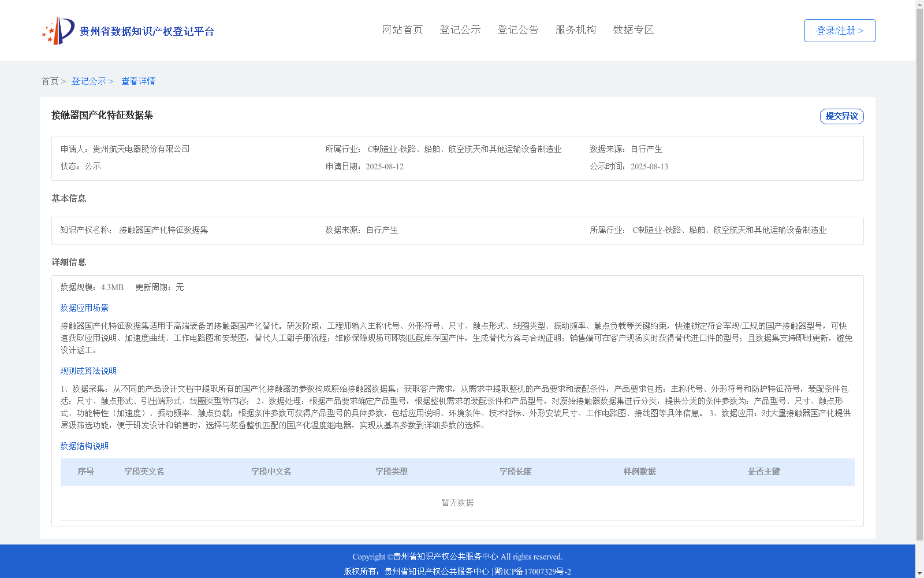The height and width of the screenshot is (578, 924).
Task: Click 数据来源 value in top info box
Action: coord(646,149)
